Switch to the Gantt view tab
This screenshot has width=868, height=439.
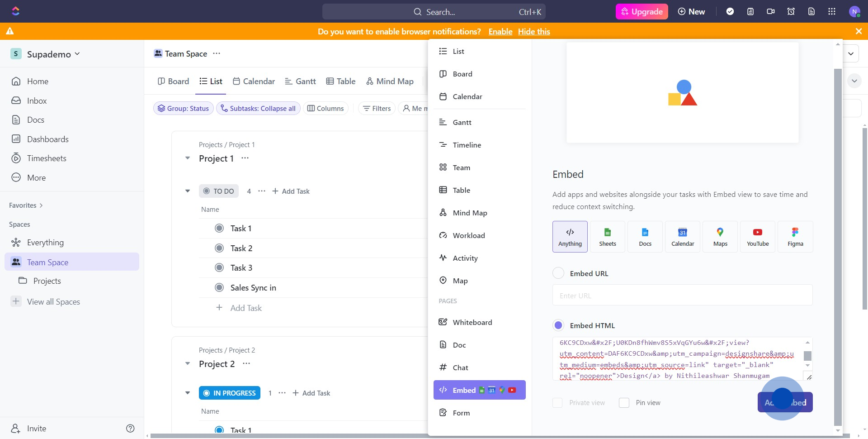click(x=300, y=81)
